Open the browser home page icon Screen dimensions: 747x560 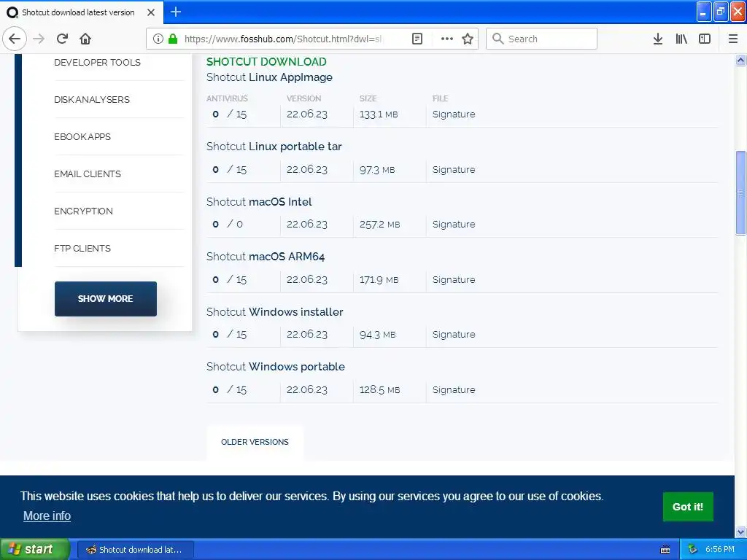pyautogui.click(x=85, y=39)
